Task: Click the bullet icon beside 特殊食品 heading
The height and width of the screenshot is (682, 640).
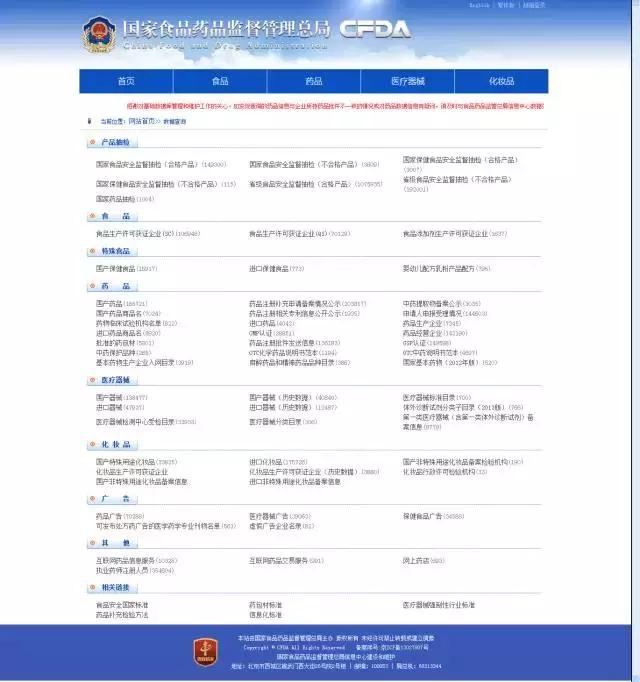Action: click(92, 251)
